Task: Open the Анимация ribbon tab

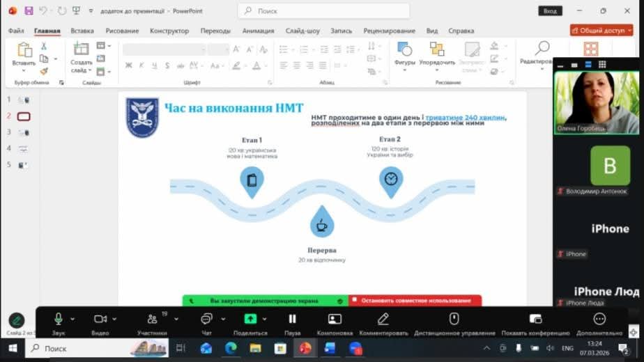Action: coord(258,31)
